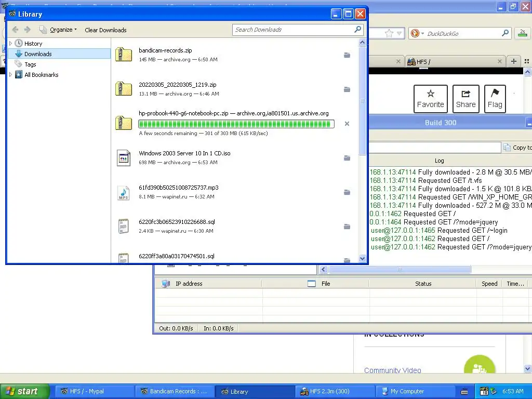The height and width of the screenshot is (399, 532).
Task: Click the Share button on archive.org
Action: point(465,99)
